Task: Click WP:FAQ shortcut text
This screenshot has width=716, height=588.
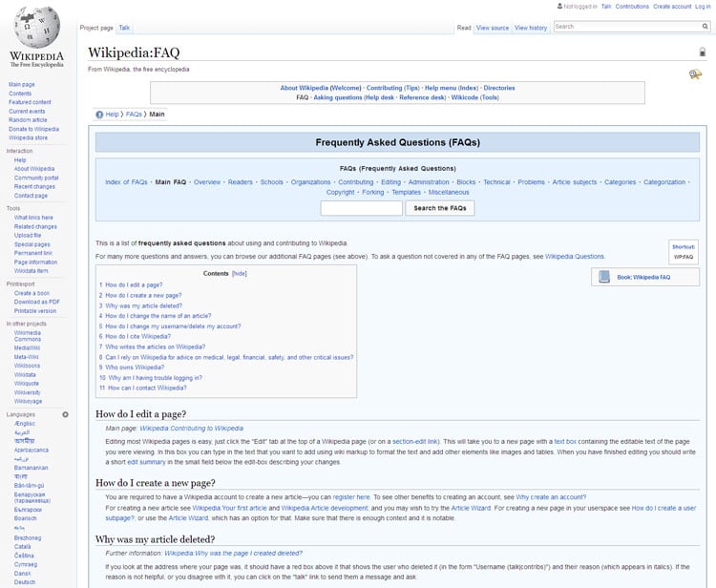Action: (684, 257)
